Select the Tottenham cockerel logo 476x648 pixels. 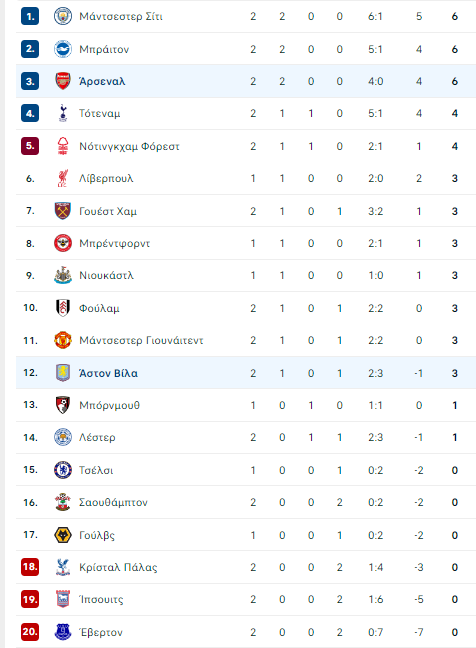(63, 113)
